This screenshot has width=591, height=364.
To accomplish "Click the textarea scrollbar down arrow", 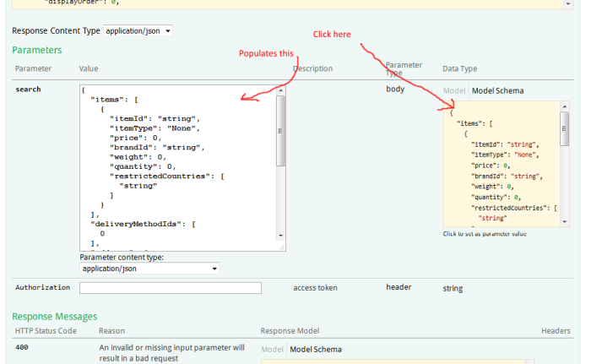I will point(281,236).
